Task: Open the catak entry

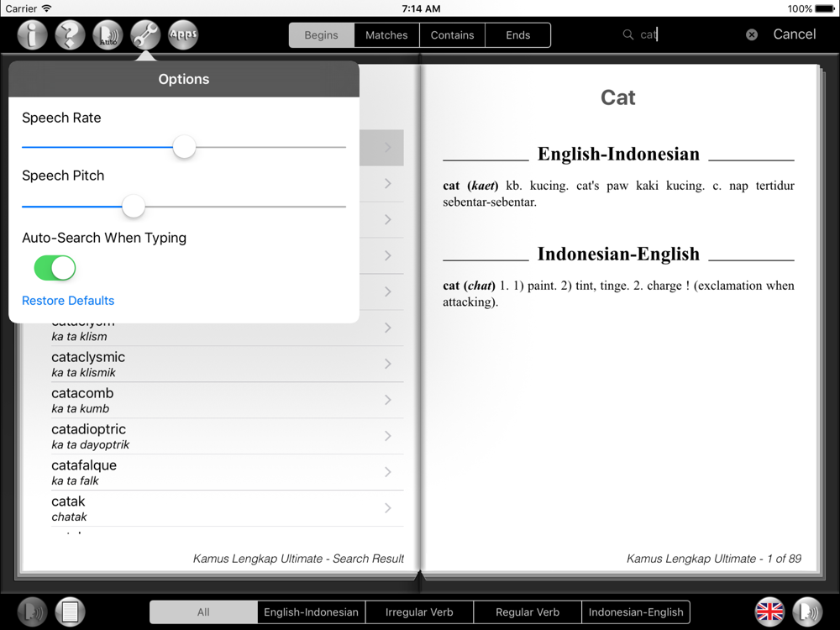Action: 227,508
